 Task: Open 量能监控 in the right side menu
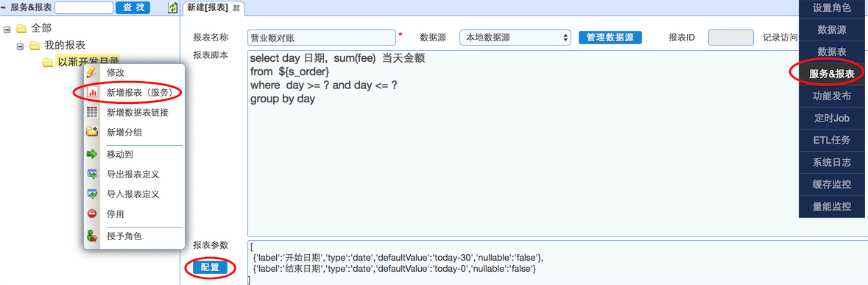pos(832,206)
